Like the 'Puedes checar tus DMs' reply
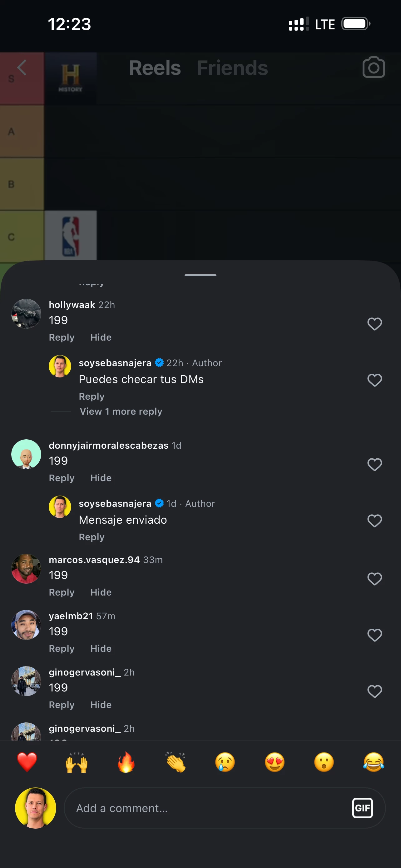Image resolution: width=401 pixels, height=868 pixels. (x=374, y=380)
